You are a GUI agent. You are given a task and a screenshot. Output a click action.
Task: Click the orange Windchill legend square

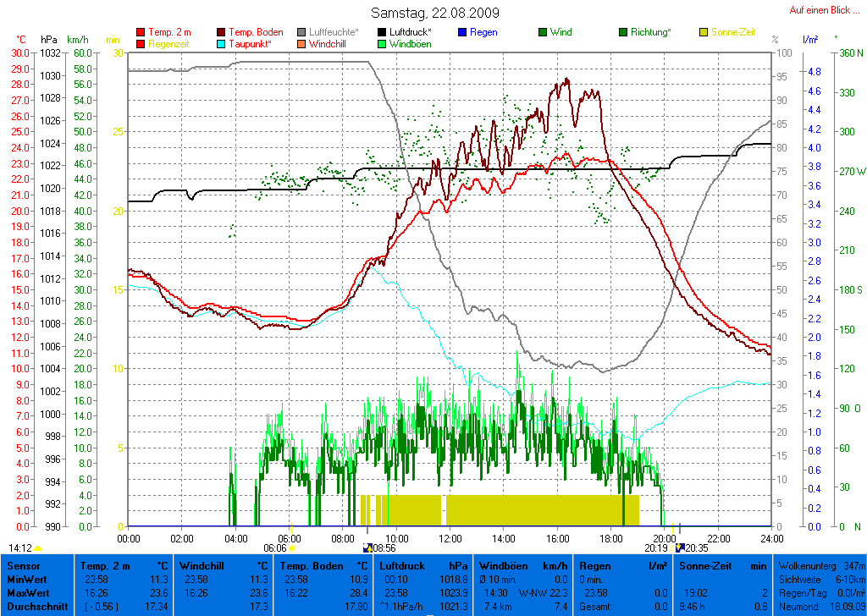point(302,44)
